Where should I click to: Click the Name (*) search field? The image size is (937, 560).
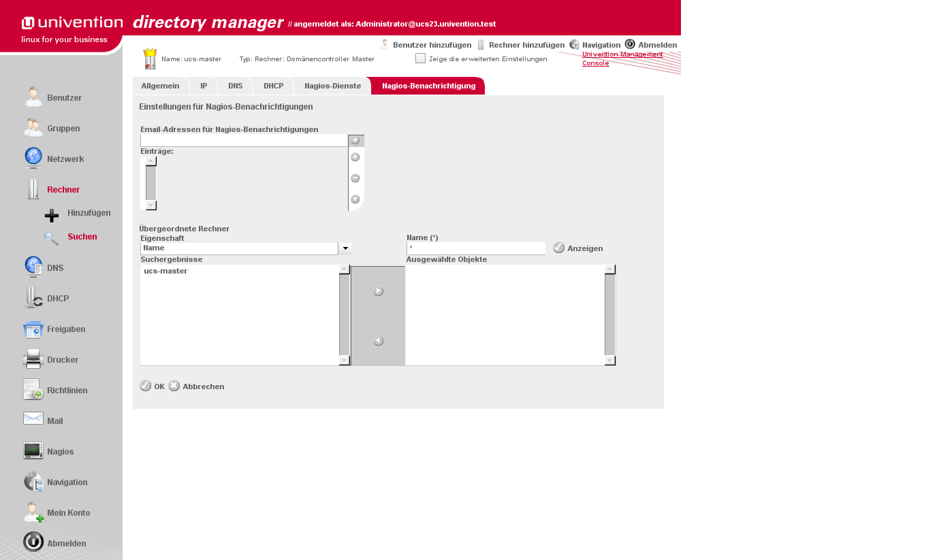tap(475, 249)
